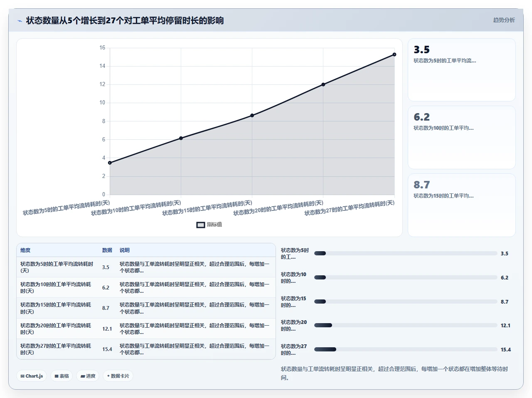532x398 pixels.
Task: Click the chart data point for 状态数为15
Action: click(x=252, y=115)
